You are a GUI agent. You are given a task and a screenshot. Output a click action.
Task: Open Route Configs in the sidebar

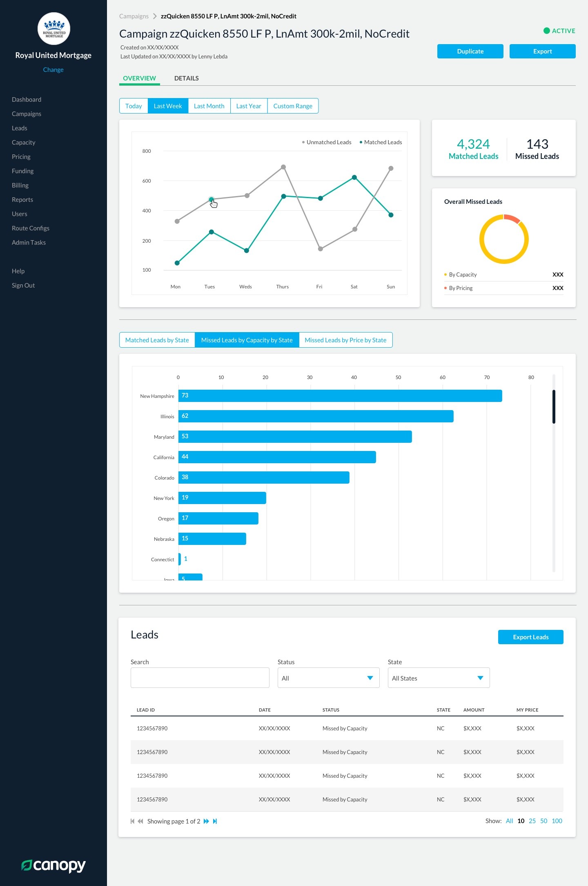[31, 228]
